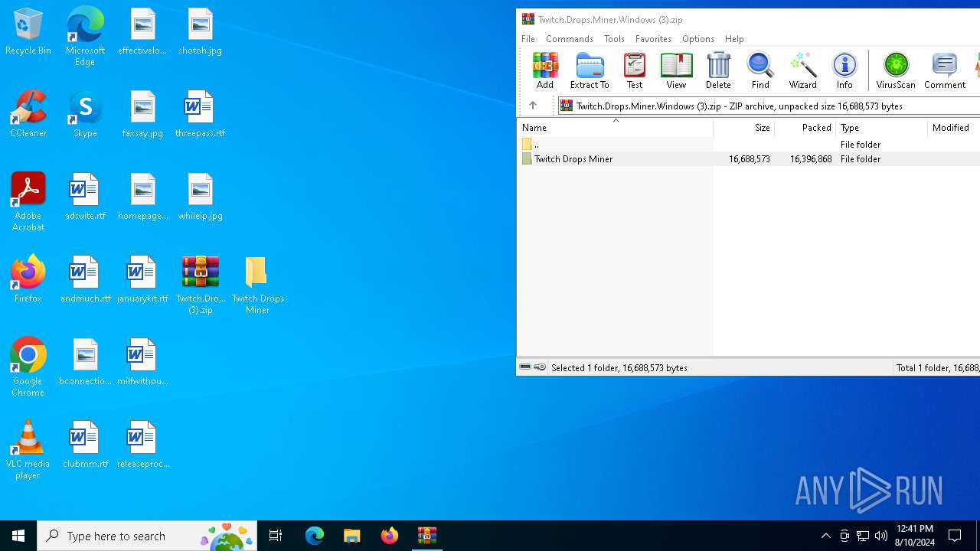
Task: Click the network tray icon
Action: click(863, 536)
